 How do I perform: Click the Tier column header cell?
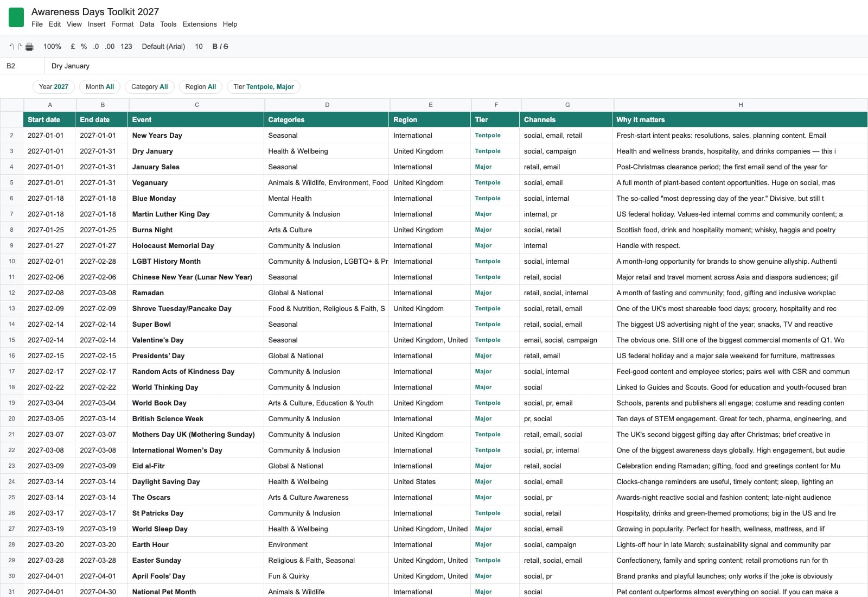(496, 119)
